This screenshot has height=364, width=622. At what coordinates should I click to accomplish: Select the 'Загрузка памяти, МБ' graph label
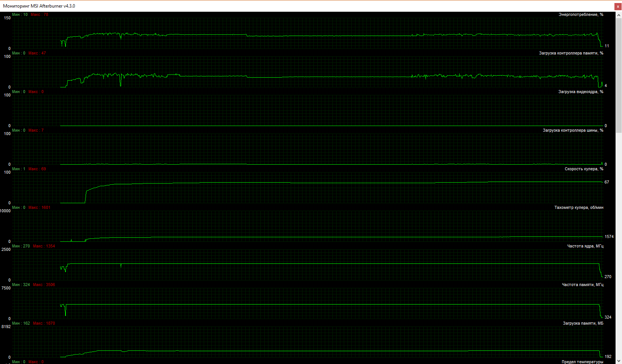pos(583,323)
